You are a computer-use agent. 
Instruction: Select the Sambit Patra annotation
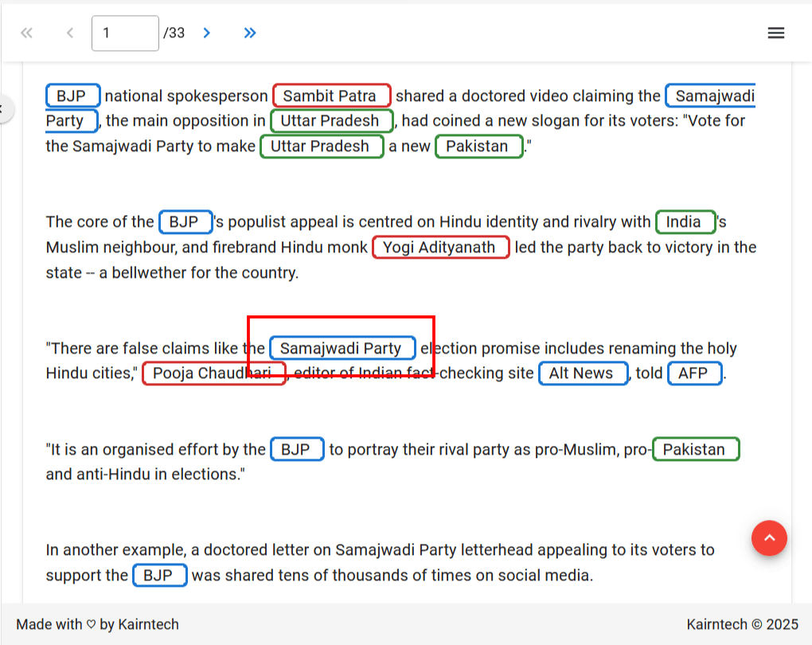tap(331, 96)
